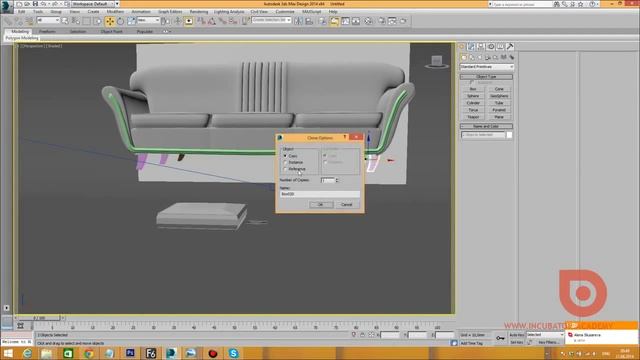Toggle Window/Crossing selection mode
This screenshot has width=640, height=360.
(x=97, y=21)
